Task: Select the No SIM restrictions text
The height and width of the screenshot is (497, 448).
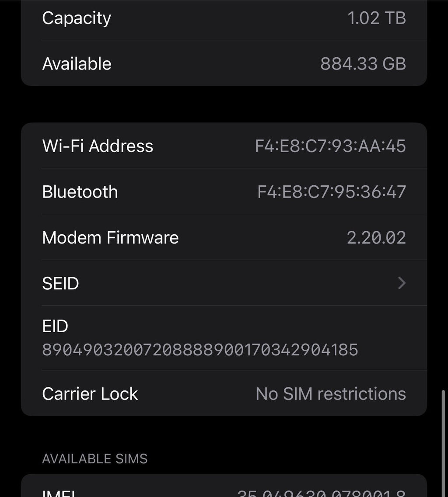Action: [x=331, y=393]
